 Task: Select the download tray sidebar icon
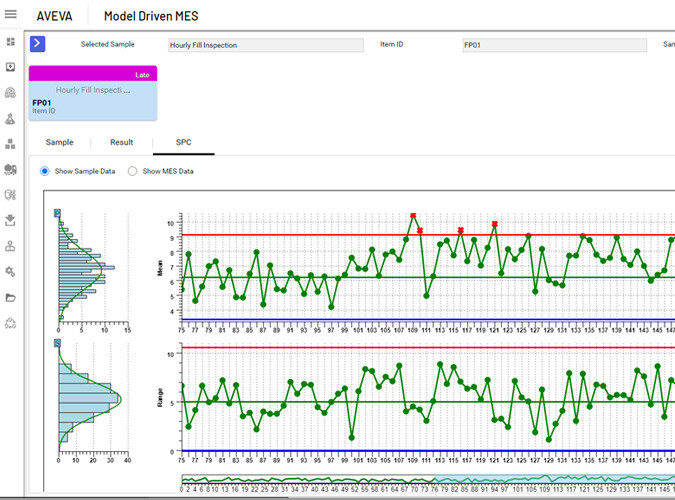[11, 220]
